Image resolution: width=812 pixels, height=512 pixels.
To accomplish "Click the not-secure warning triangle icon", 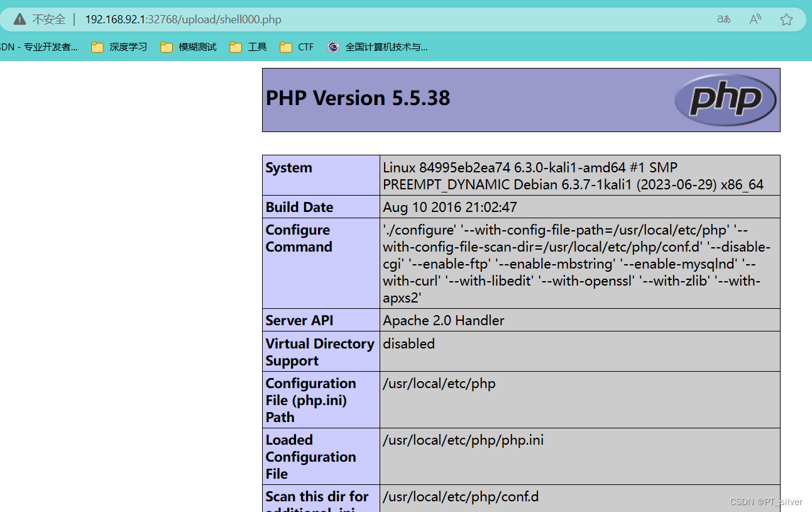I will (x=19, y=19).
